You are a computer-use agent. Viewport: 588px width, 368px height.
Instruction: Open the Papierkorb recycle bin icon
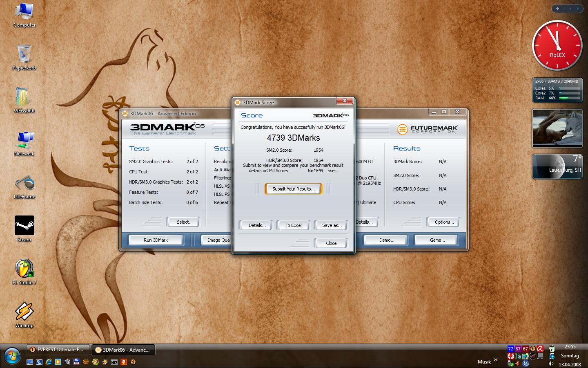click(x=24, y=58)
